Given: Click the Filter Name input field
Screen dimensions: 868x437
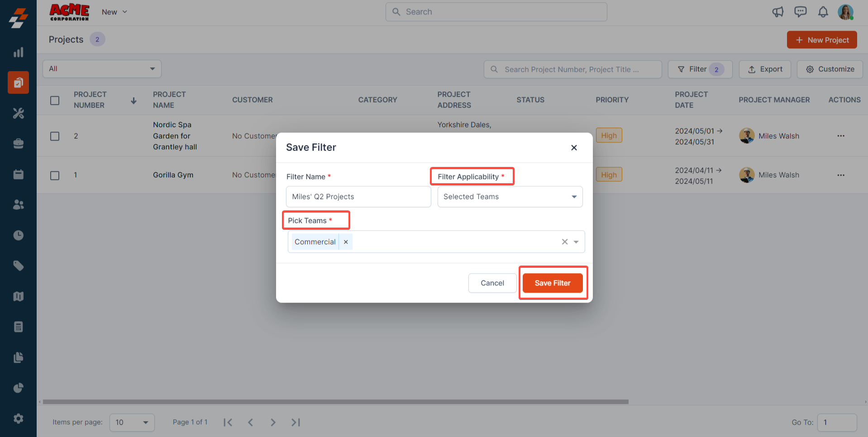Looking at the screenshot, I should [x=358, y=197].
